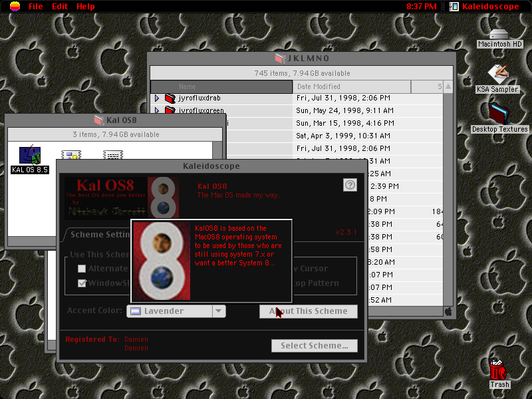Open the File menu
Image resolution: width=532 pixels, height=399 pixels.
[36, 6]
